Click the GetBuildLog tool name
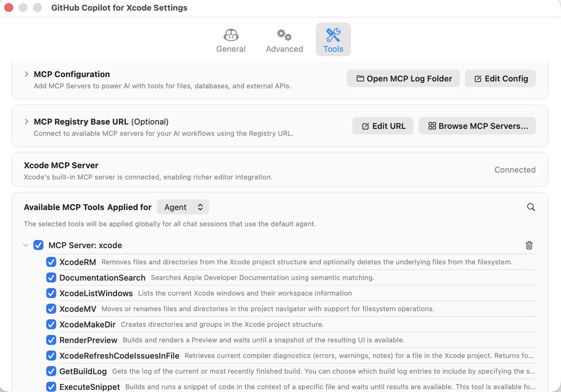Image resolution: width=561 pixels, height=392 pixels. [83, 371]
